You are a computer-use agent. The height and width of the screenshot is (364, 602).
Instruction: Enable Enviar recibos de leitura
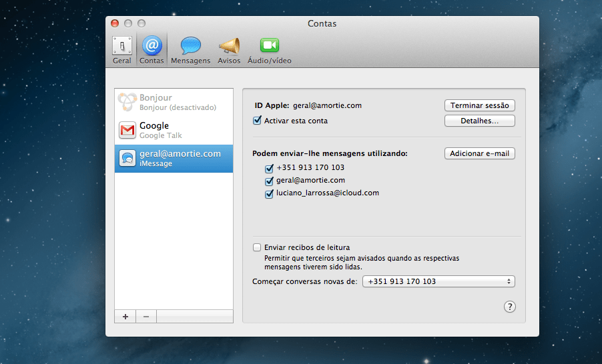(257, 247)
